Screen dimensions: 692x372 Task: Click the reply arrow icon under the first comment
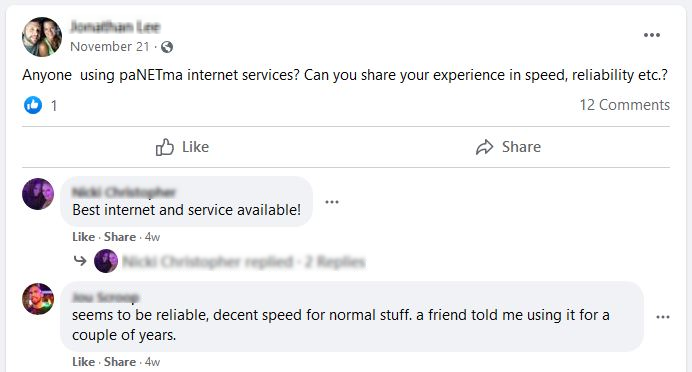[80, 261]
